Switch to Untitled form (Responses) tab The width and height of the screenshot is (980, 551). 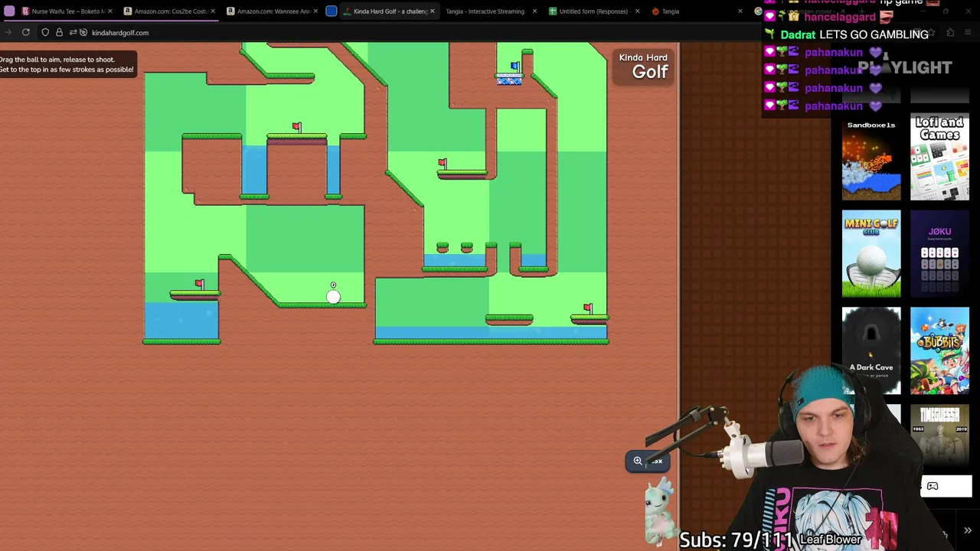(593, 11)
